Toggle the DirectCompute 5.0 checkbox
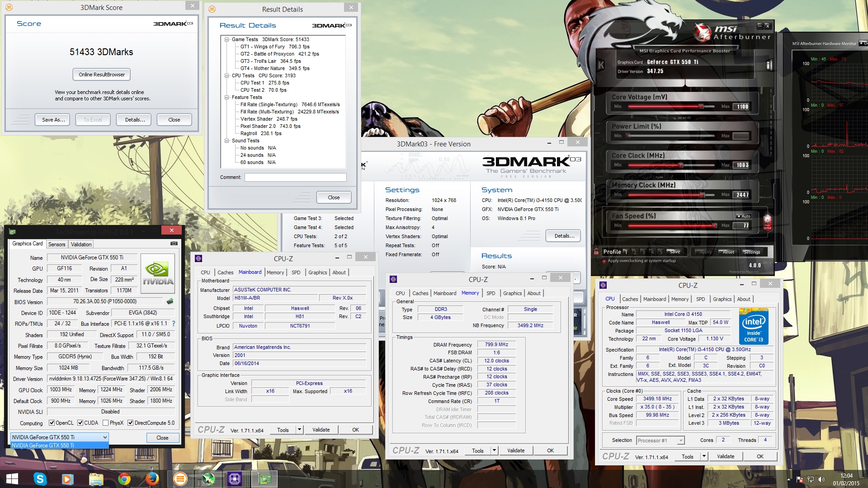Screen dimensions: 868x488 [130, 423]
